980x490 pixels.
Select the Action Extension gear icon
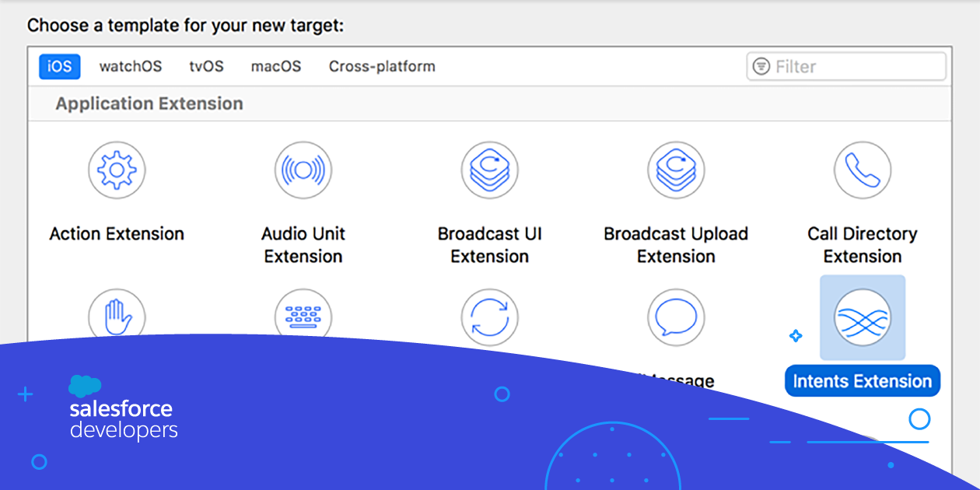pyautogui.click(x=117, y=170)
